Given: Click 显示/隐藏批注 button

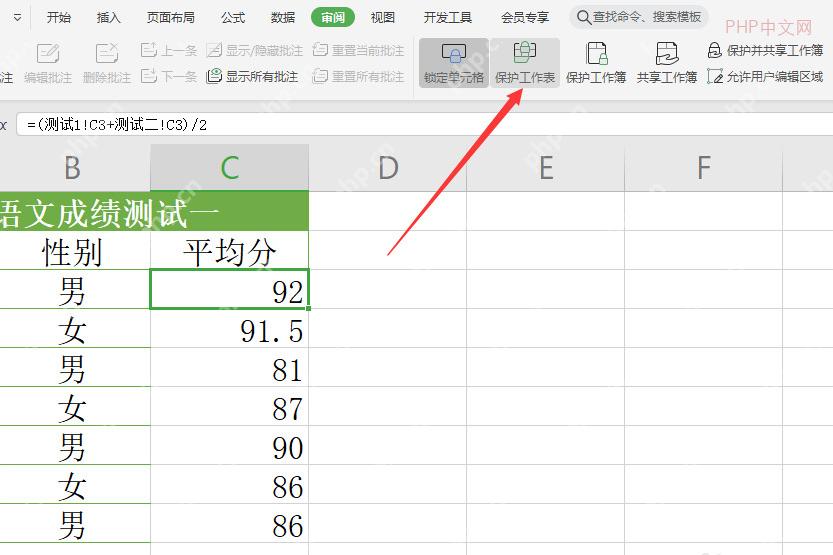Looking at the screenshot, I should click(254, 50).
